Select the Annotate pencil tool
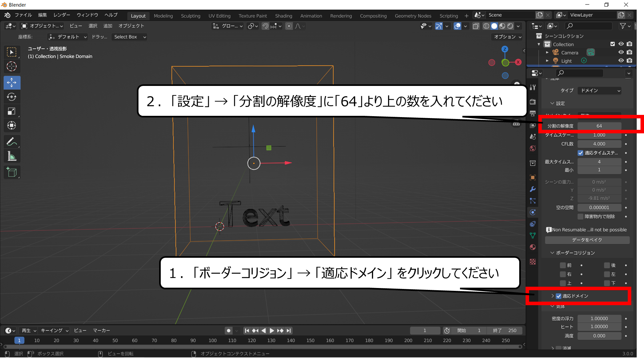This screenshot has width=644, height=358. pyautogui.click(x=12, y=142)
